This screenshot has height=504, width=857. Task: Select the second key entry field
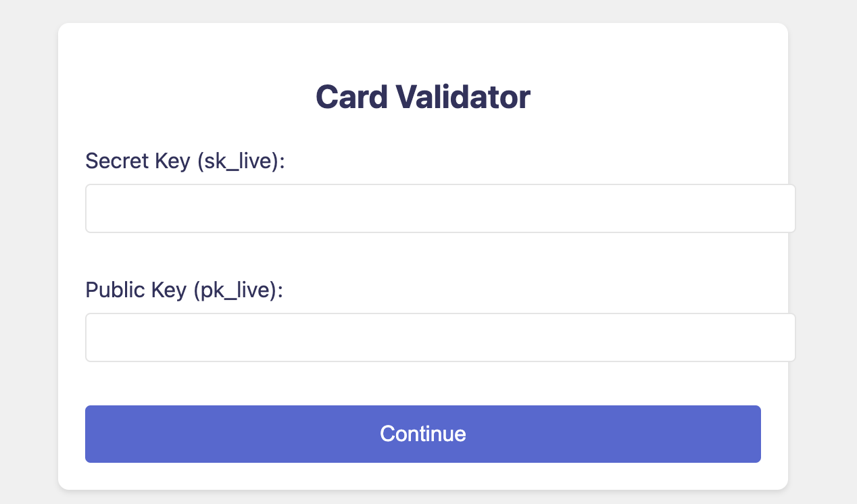[x=439, y=337]
